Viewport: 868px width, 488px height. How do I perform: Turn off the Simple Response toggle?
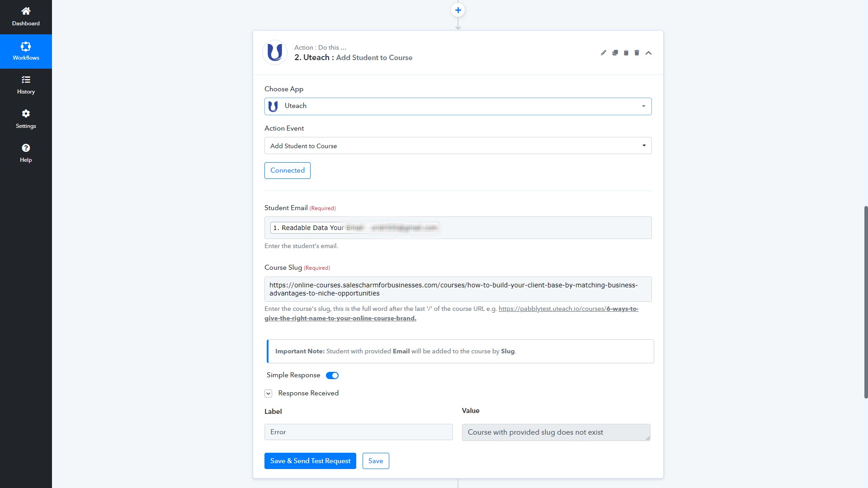[x=332, y=375]
